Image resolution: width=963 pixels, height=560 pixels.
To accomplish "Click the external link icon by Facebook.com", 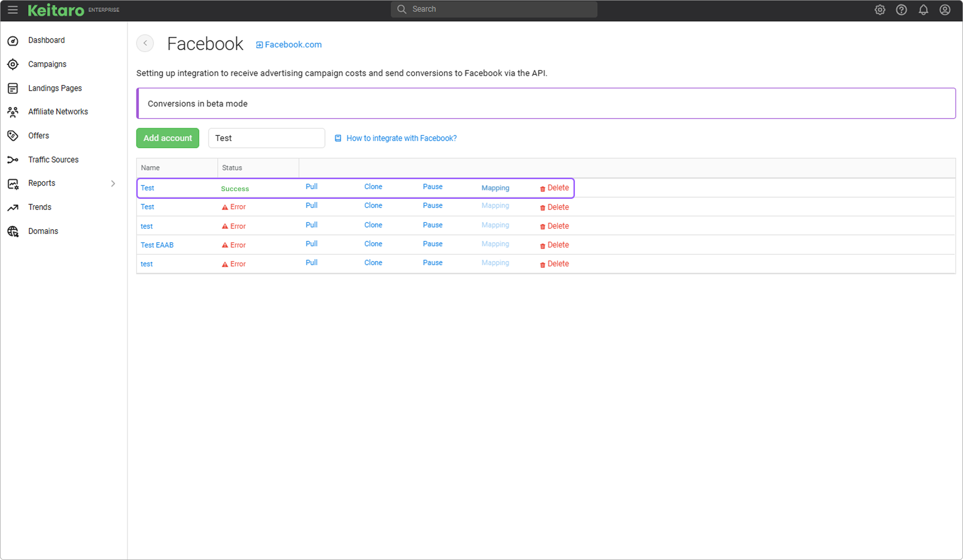I will click(x=259, y=45).
